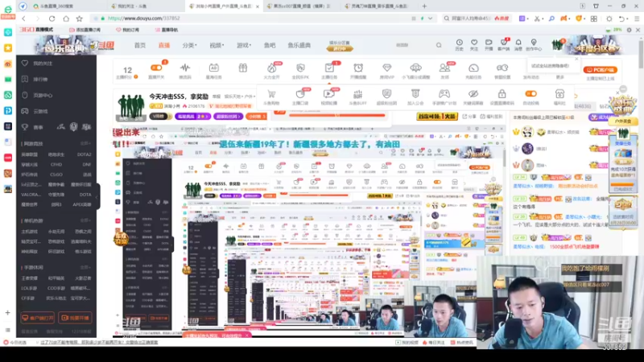The height and width of the screenshot is (362, 644).
Task: Expand the 视频 dropdown in navigation
Action: pos(217,45)
